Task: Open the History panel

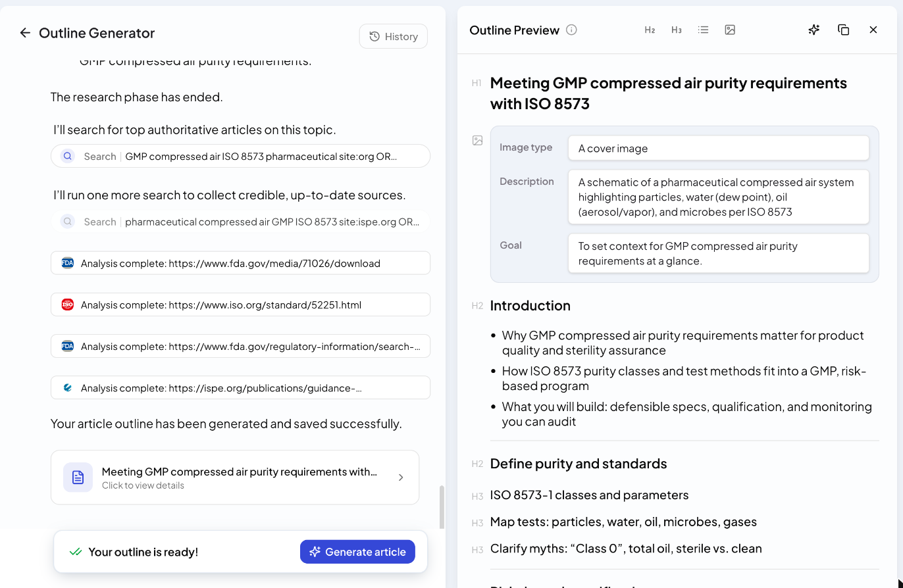Action: (x=394, y=36)
